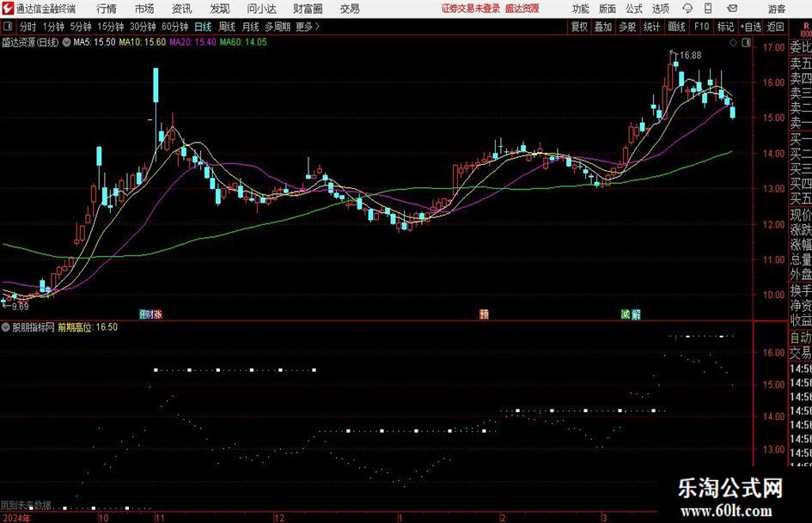Viewport: 812px width, 523px height.
Task: Open the 交易 menu
Action: pos(350,9)
